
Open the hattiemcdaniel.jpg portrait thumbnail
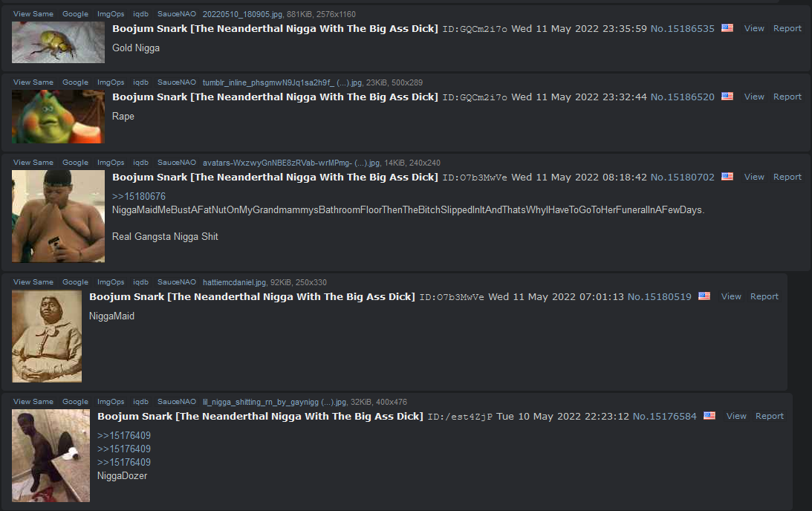tap(47, 336)
